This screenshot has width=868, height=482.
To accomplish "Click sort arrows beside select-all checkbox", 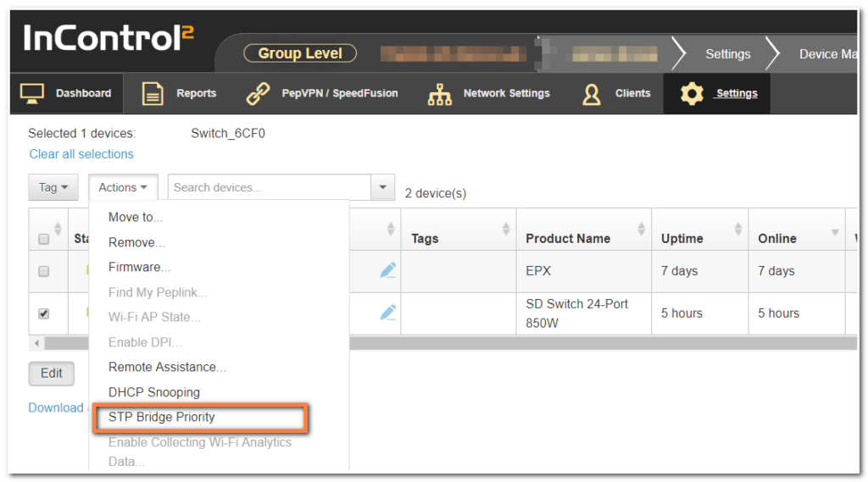I will point(58,229).
